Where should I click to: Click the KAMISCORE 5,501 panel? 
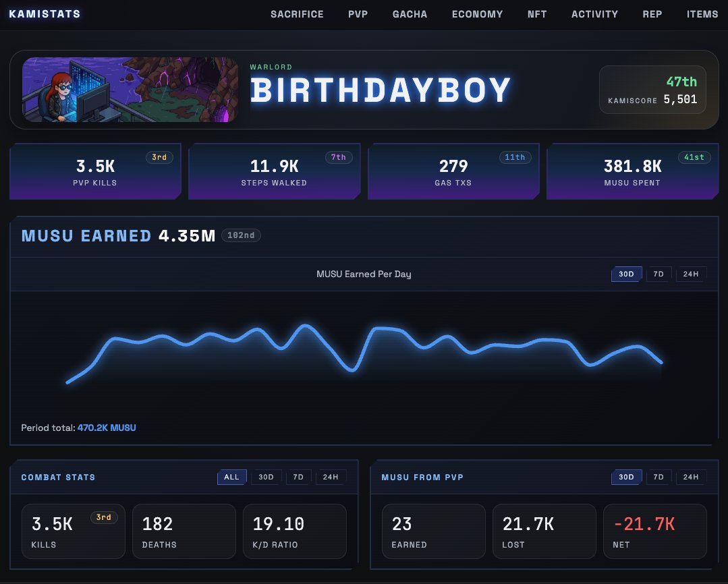(x=652, y=90)
